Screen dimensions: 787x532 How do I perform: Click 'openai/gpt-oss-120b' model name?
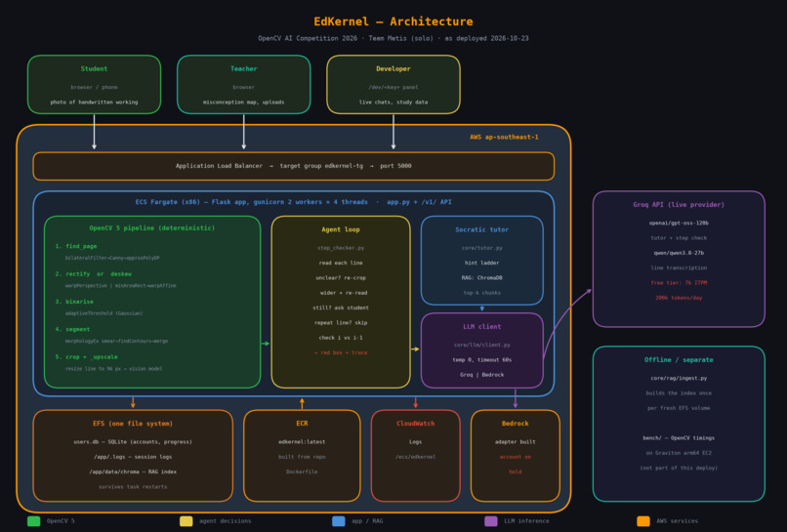pos(679,223)
